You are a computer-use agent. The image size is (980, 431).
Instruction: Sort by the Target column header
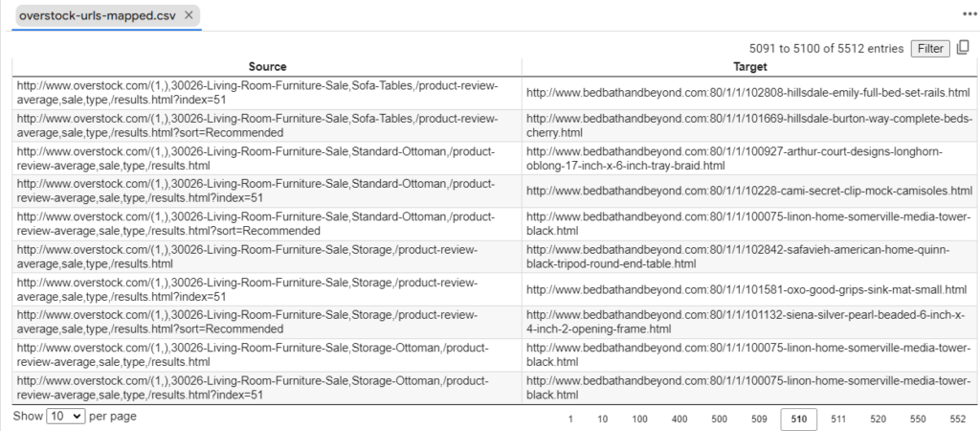pos(749,66)
